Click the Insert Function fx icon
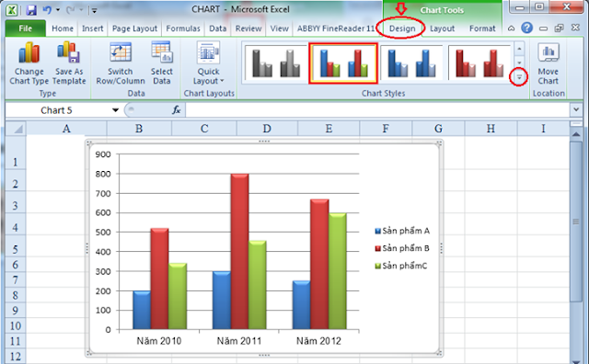Image resolution: width=589 pixels, height=364 pixels. [176, 110]
